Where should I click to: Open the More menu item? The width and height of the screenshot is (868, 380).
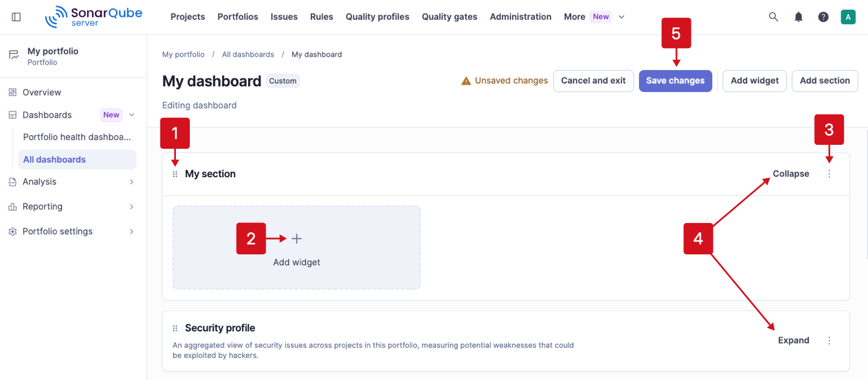pos(575,17)
